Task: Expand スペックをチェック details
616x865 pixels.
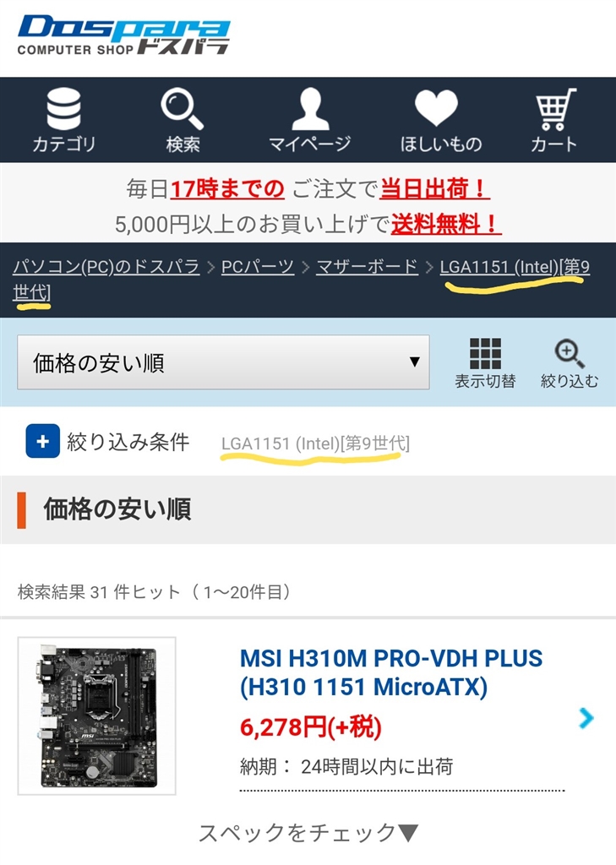Action: pos(308,832)
